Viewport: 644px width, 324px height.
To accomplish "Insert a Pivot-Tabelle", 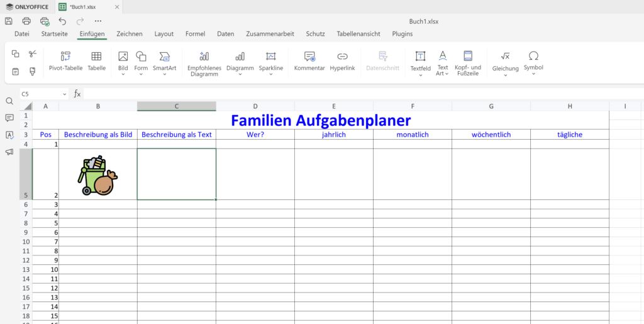I will pyautogui.click(x=65, y=62).
